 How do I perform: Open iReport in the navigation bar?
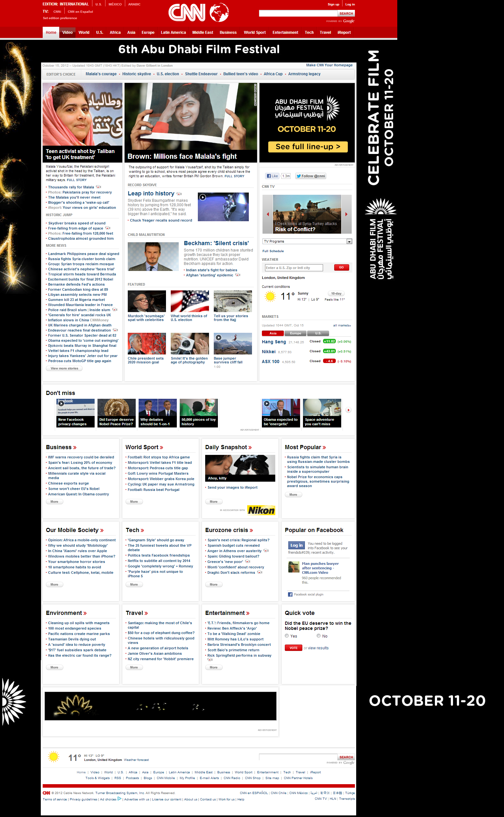click(344, 32)
